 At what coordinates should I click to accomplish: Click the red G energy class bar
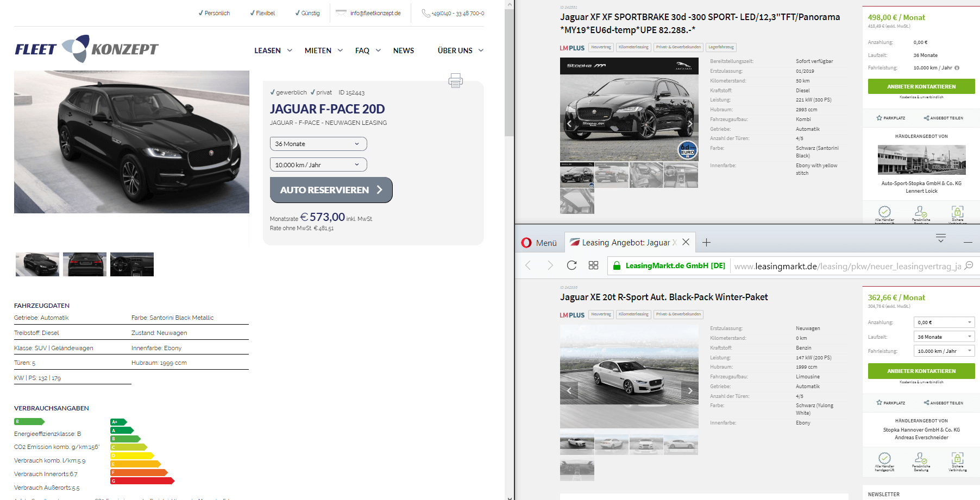142,480
